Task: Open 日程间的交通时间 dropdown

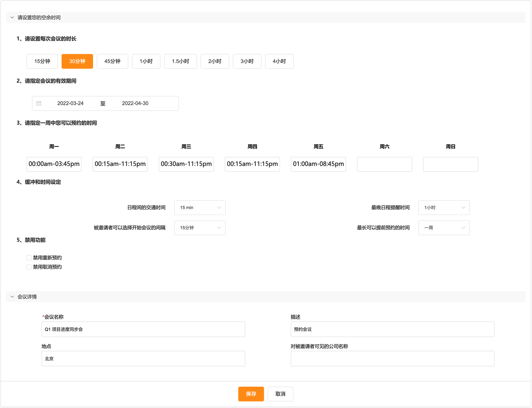Action: click(199, 208)
